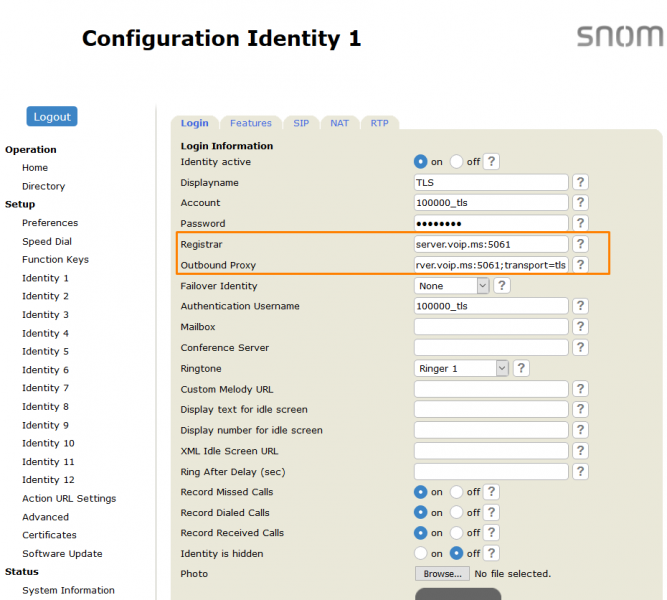Image resolution: width=667 pixels, height=600 pixels.
Task: Open help icon for Failover Identity
Action: point(502,286)
